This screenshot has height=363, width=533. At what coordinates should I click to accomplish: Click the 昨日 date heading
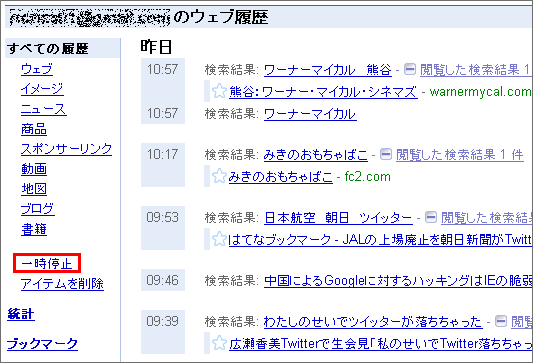pos(156,47)
